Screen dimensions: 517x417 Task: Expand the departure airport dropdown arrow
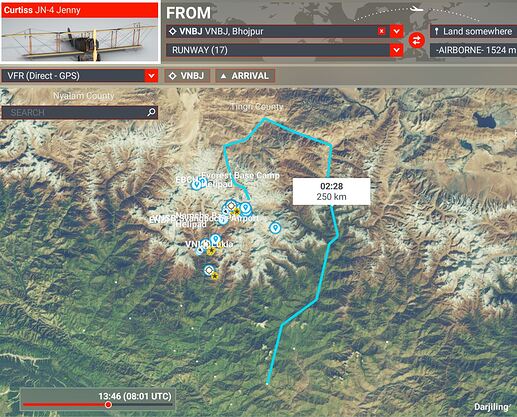point(396,31)
